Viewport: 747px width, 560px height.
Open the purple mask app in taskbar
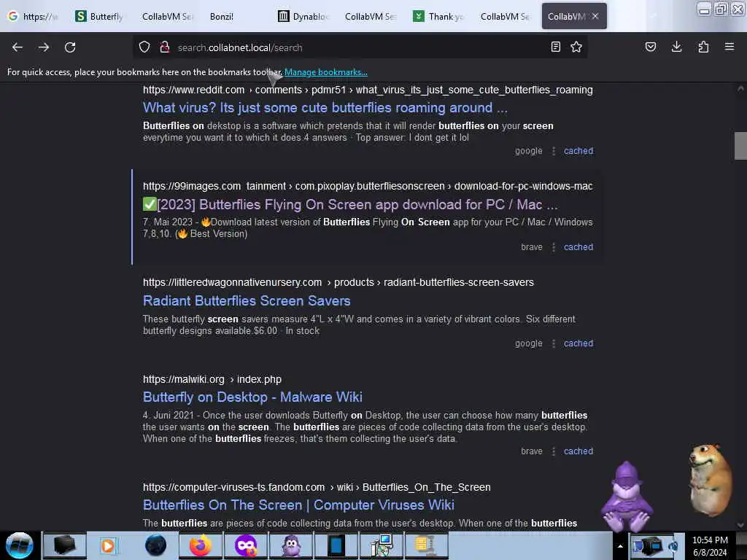(246, 545)
